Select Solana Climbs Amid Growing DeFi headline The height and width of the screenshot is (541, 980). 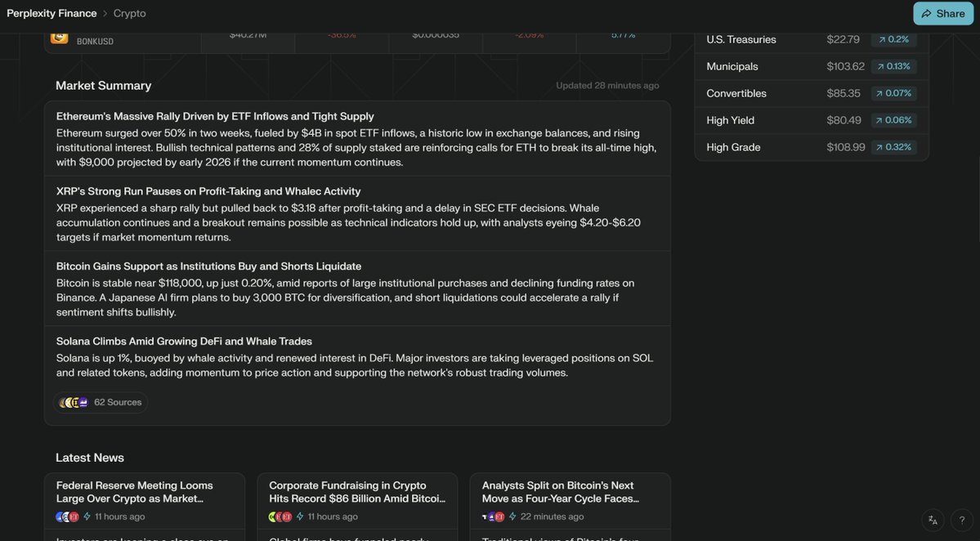point(184,341)
